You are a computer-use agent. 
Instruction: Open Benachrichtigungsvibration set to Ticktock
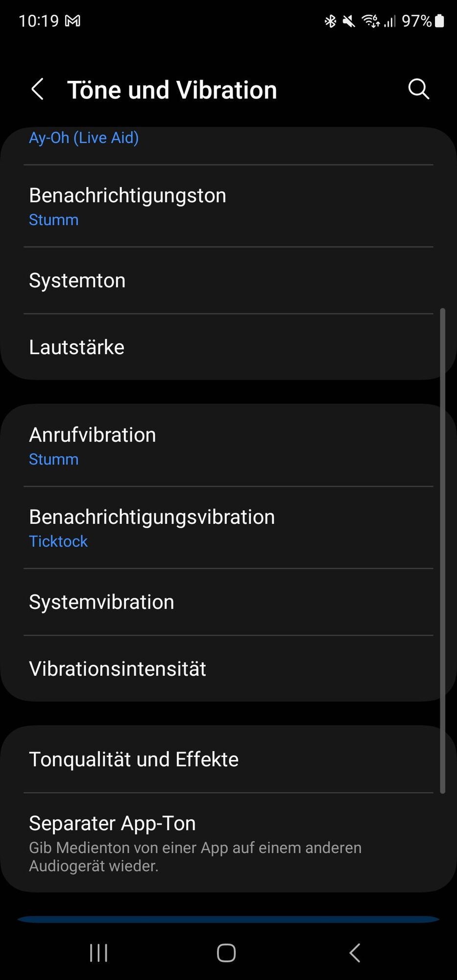228,528
